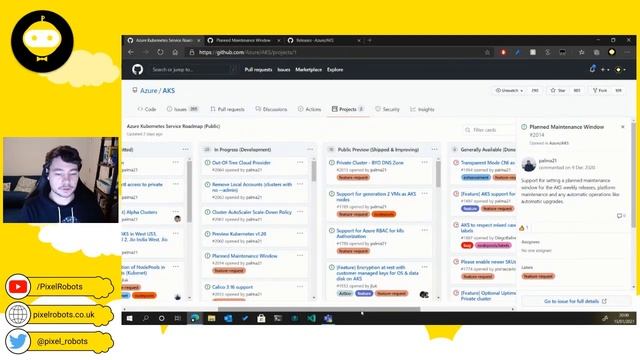Open browser home page icon
The image size is (640, 360).
coord(175,52)
